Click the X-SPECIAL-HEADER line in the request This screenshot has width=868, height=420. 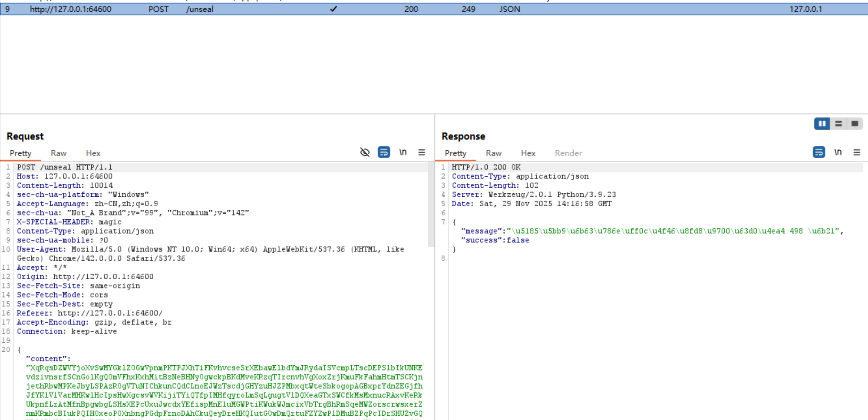point(69,222)
